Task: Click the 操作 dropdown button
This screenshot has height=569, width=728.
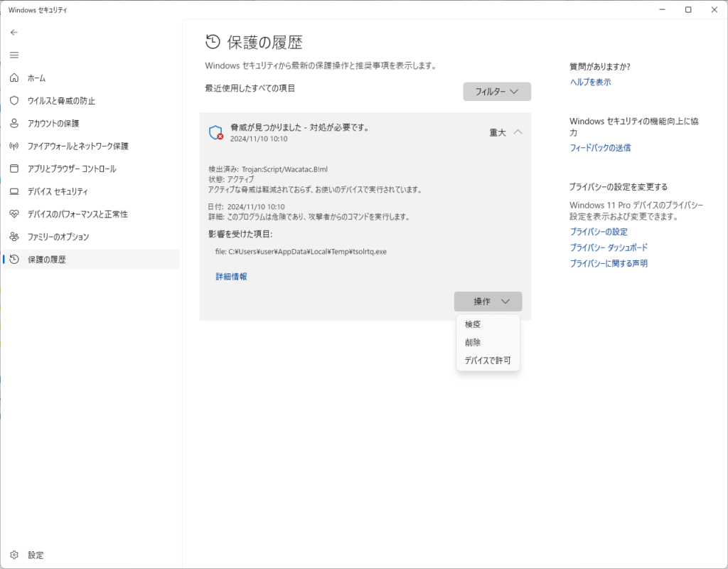Action: pos(488,302)
